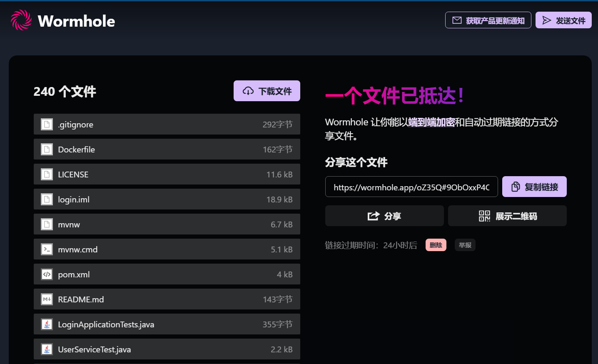Select the login.iml file row

(167, 199)
